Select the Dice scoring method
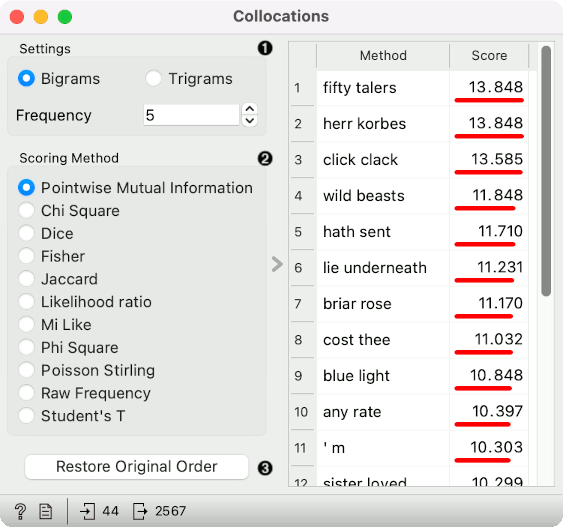Viewport: 563px width, 527px height. [27, 233]
